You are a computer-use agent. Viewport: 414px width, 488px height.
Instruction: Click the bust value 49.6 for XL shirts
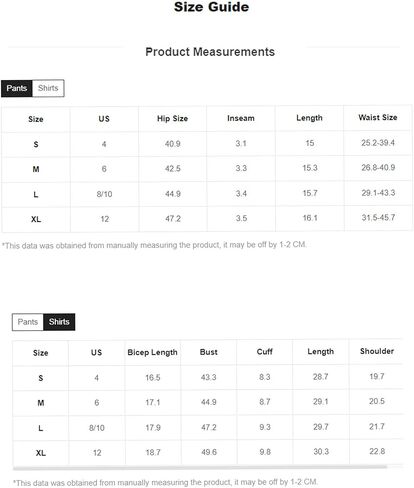[209, 452]
